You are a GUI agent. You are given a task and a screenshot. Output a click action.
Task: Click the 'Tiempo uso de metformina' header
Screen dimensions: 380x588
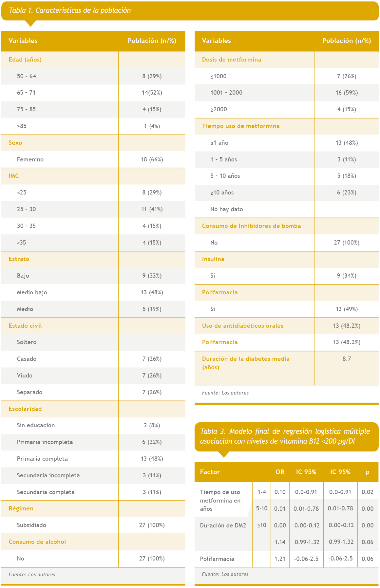[241, 126]
